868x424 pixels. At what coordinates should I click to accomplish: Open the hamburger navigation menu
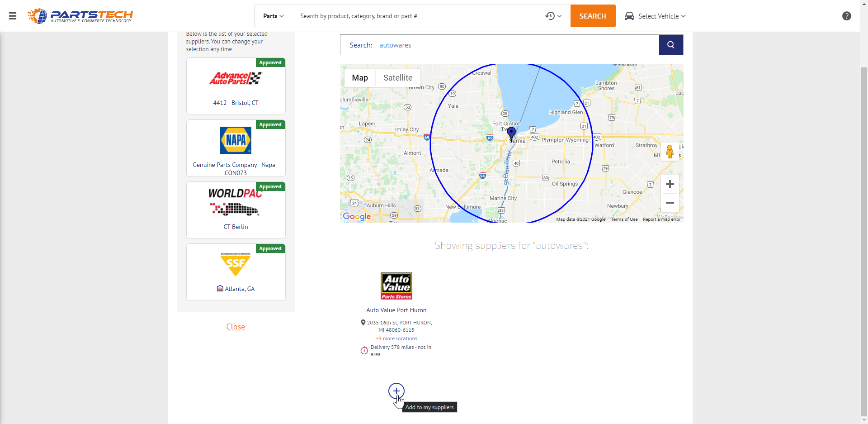(x=12, y=15)
